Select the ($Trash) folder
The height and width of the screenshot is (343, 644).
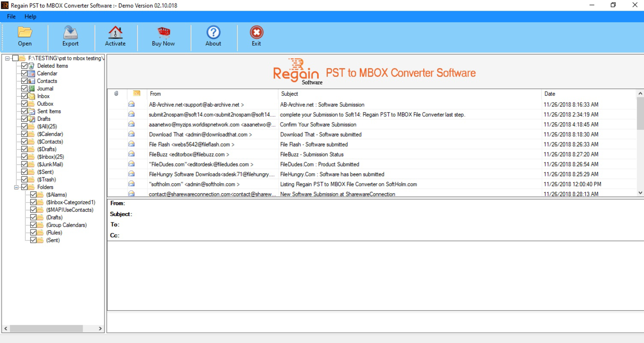tap(46, 180)
